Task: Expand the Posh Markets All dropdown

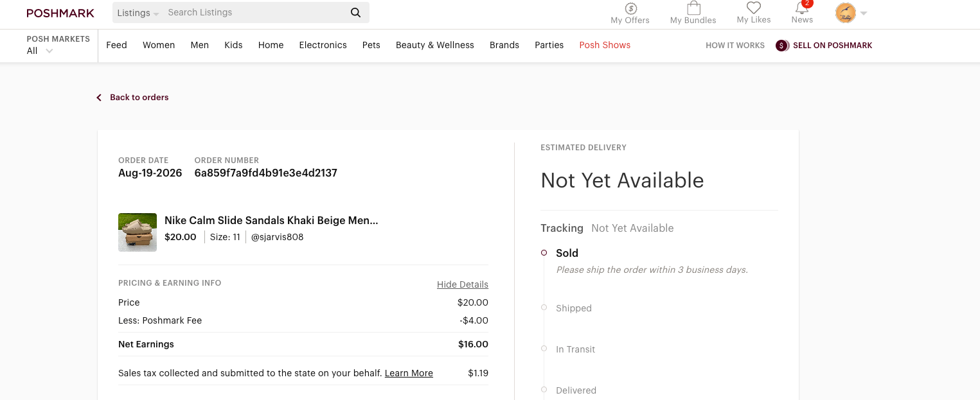Action: (x=39, y=51)
